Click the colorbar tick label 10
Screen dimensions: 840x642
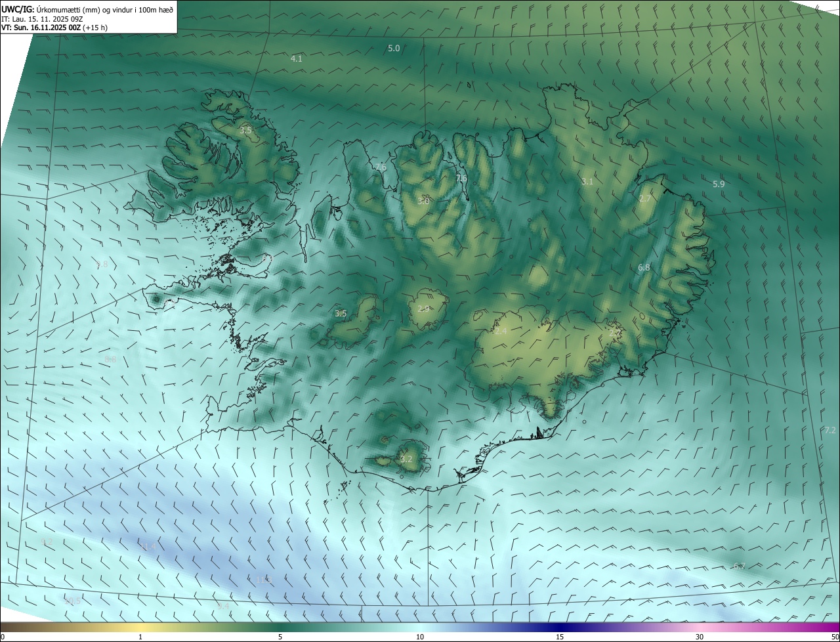coord(420,637)
